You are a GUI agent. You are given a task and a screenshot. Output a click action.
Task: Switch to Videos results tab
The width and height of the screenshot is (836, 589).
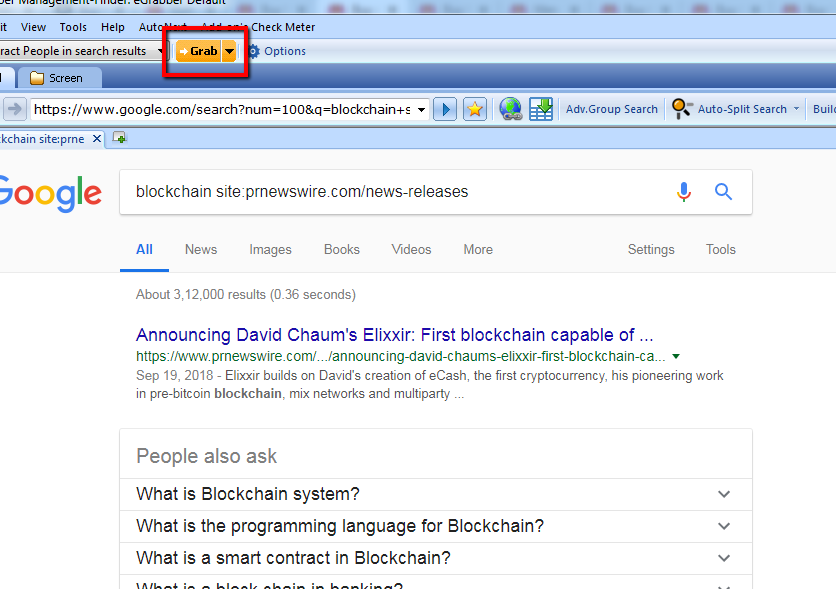pyautogui.click(x=411, y=249)
